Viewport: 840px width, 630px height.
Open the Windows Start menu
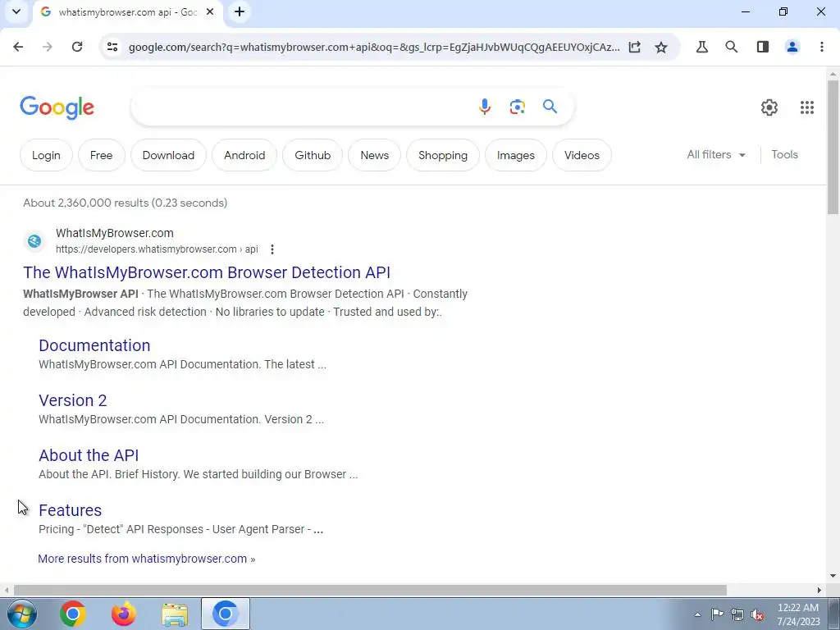tap(22, 614)
